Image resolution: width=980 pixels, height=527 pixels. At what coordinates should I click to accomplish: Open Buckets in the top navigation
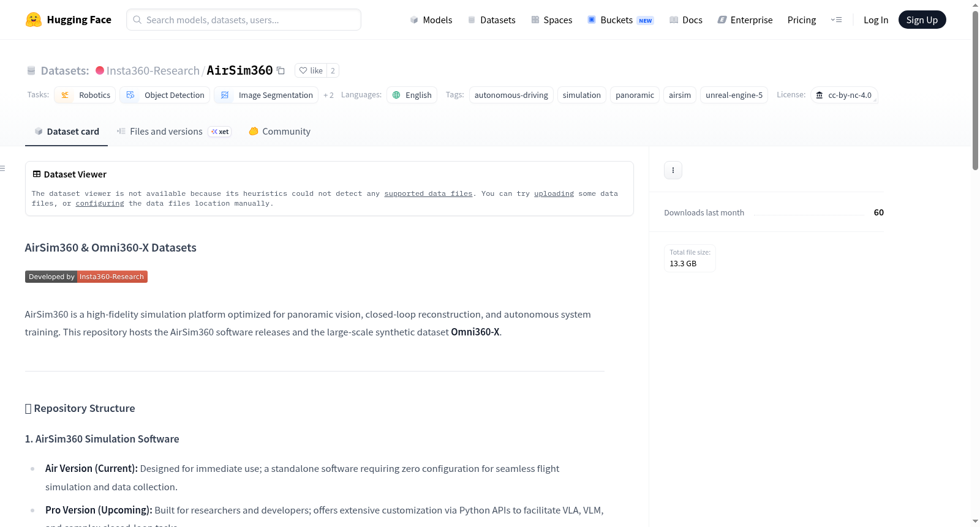[x=620, y=20]
